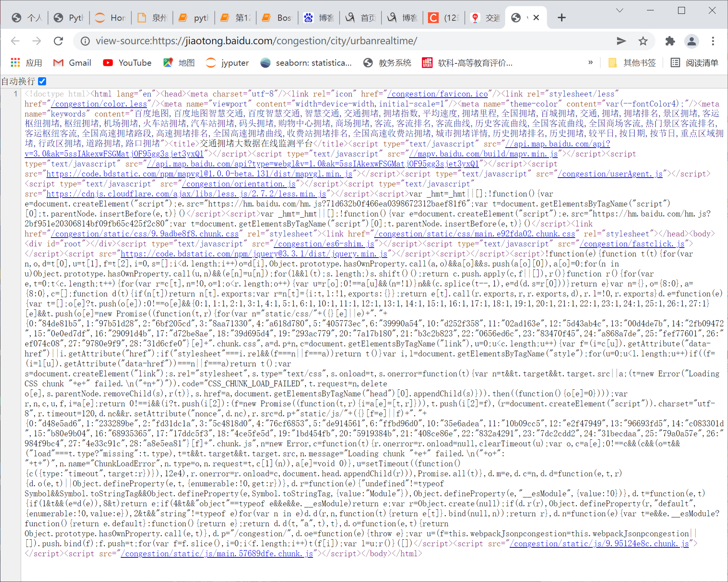Open a new browser tab
Image resolution: width=728 pixels, height=582 pixels.
point(562,17)
